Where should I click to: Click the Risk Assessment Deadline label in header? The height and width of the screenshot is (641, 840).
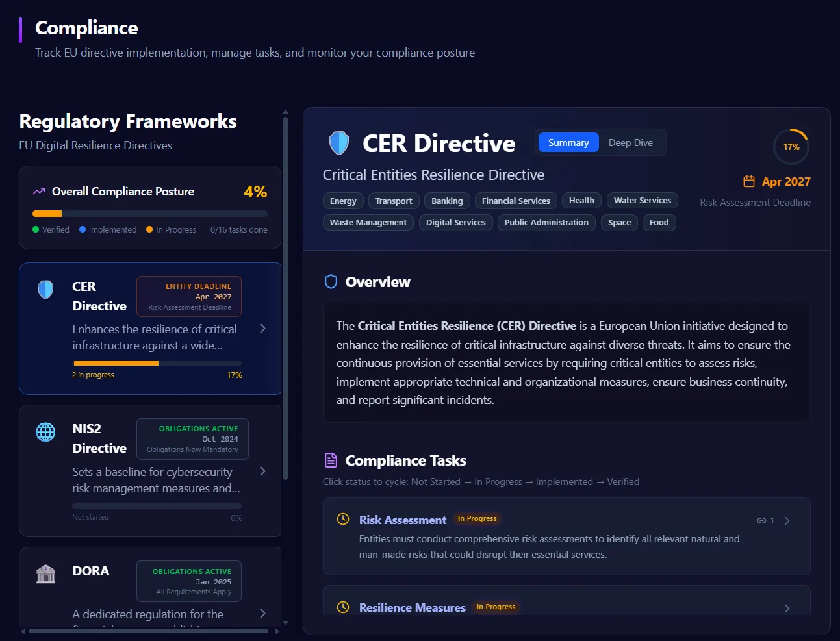coord(755,203)
